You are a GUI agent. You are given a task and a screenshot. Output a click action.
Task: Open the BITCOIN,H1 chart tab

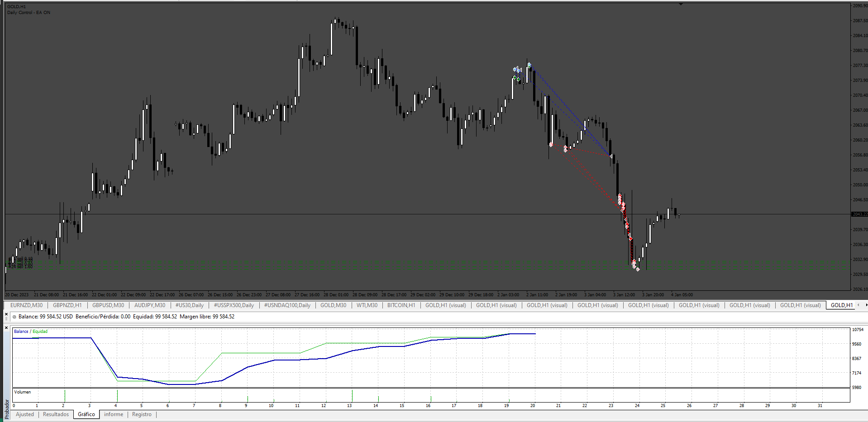[x=401, y=305]
